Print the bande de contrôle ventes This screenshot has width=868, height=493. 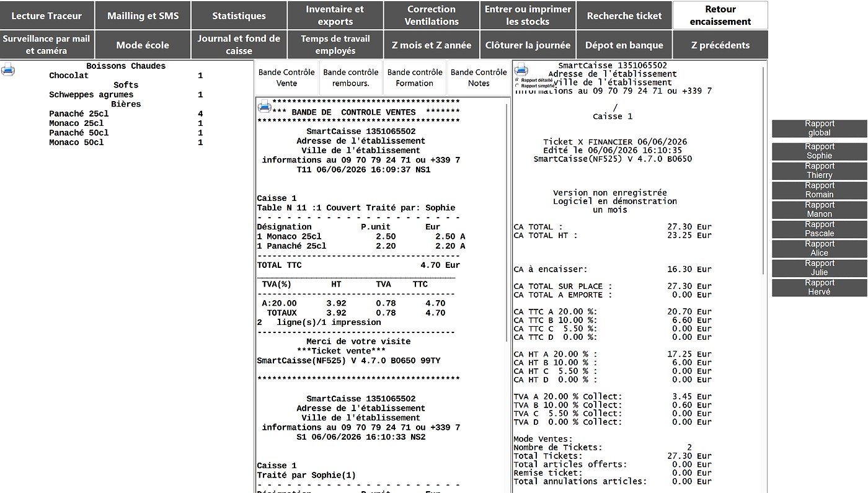coord(265,105)
